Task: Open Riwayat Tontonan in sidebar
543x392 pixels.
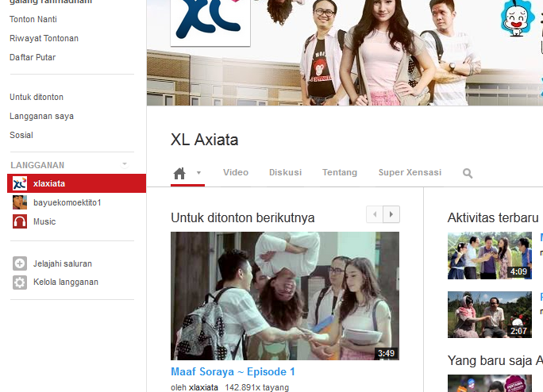Action: pyautogui.click(x=44, y=38)
